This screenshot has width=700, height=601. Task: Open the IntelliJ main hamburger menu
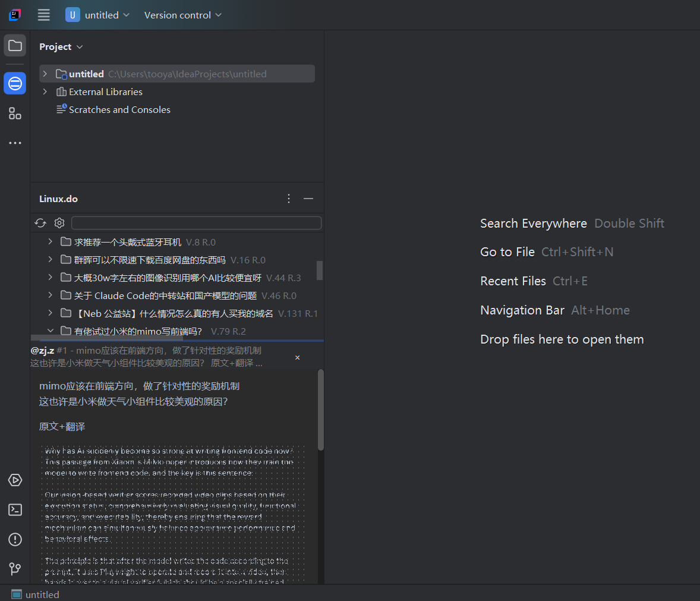pyautogui.click(x=44, y=15)
